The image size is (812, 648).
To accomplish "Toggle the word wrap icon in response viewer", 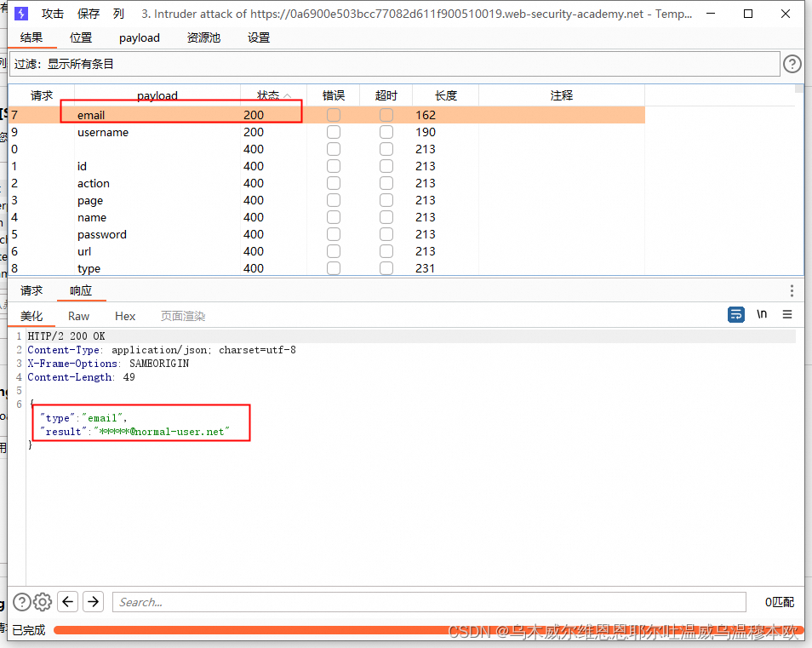I will point(735,314).
